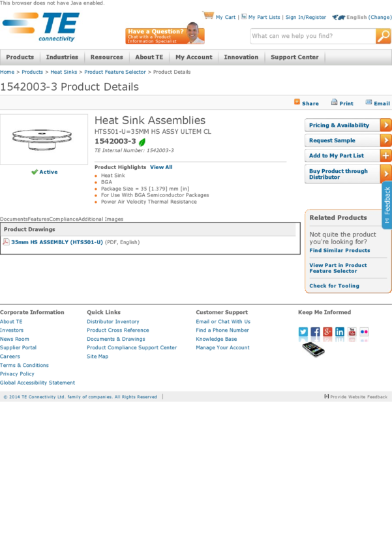Click Find a Phone Number link
The height and width of the screenshot is (555, 392).
click(x=222, y=330)
